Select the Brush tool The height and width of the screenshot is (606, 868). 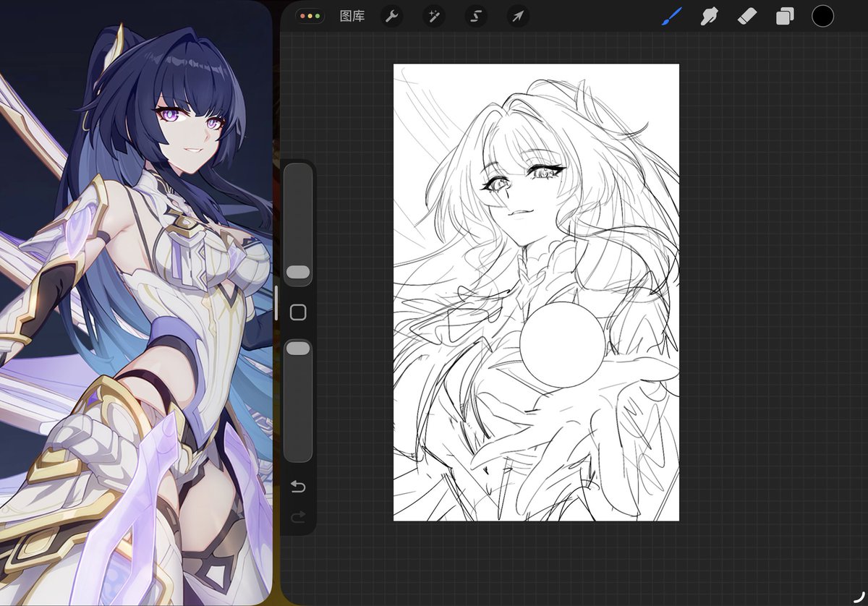point(671,16)
